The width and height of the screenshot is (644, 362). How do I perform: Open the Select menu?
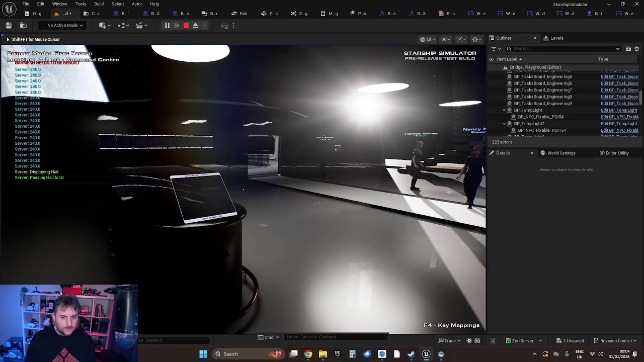[x=118, y=4]
